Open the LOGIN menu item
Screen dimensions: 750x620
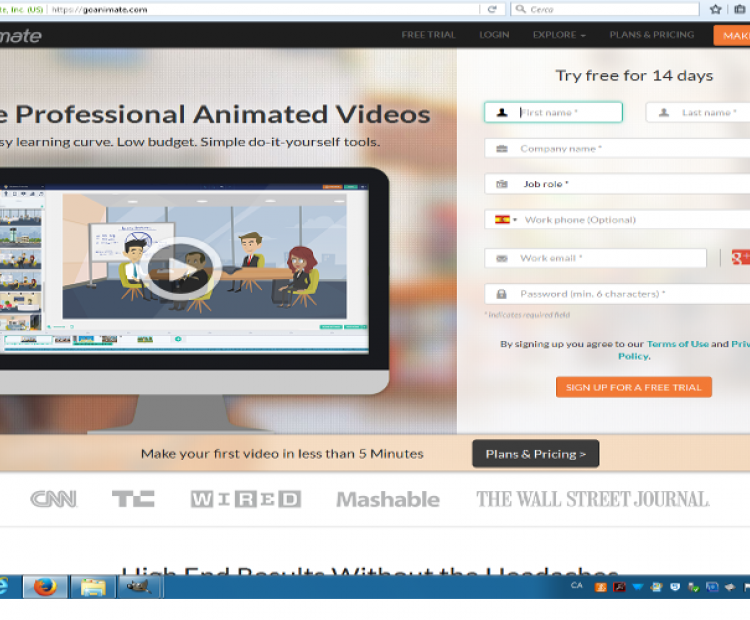coord(494,35)
